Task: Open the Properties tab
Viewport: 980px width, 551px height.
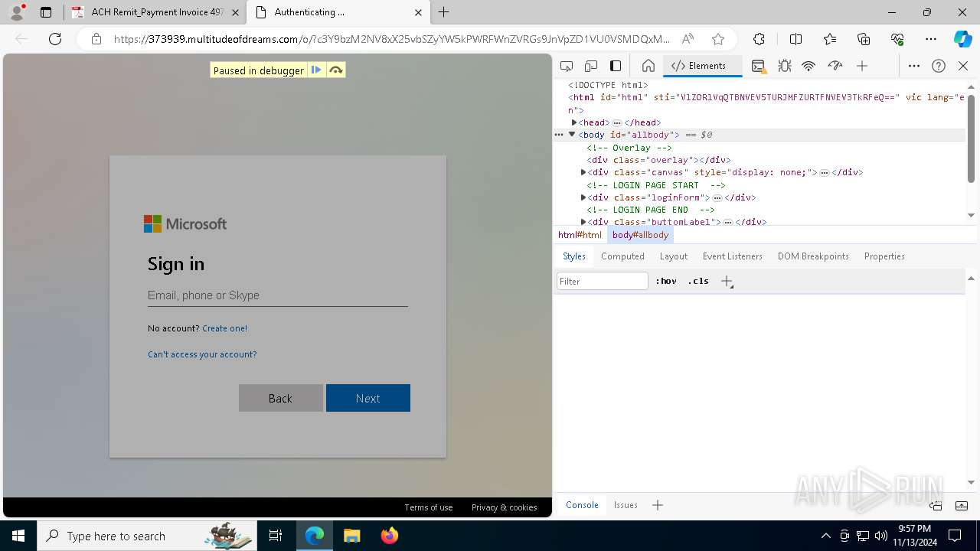Action: [x=884, y=256]
